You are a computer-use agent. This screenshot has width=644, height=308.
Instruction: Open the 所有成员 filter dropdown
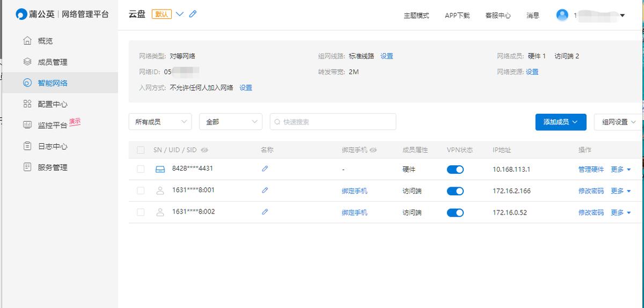[x=160, y=122]
